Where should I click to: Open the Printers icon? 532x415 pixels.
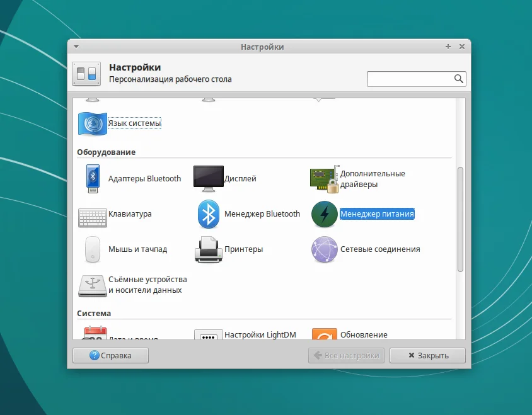point(208,249)
